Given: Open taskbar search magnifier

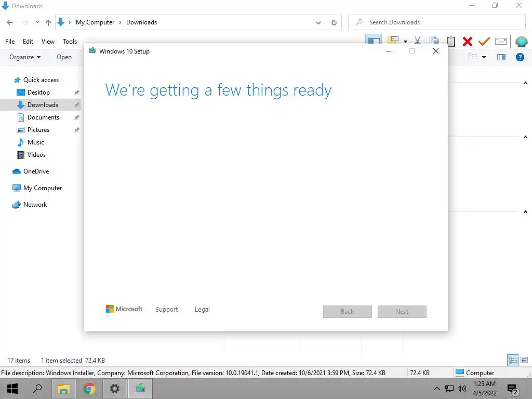Looking at the screenshot, I should [37, 389].
